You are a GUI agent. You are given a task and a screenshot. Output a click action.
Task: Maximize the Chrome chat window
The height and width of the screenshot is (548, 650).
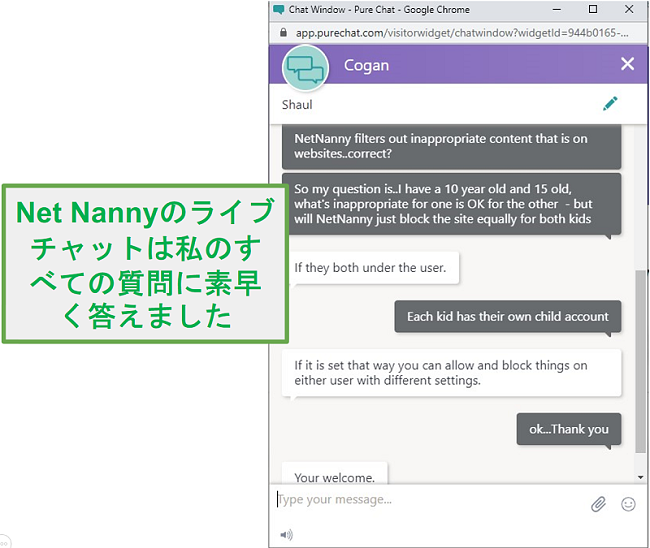pyautogui.click(x=593, y=9)
